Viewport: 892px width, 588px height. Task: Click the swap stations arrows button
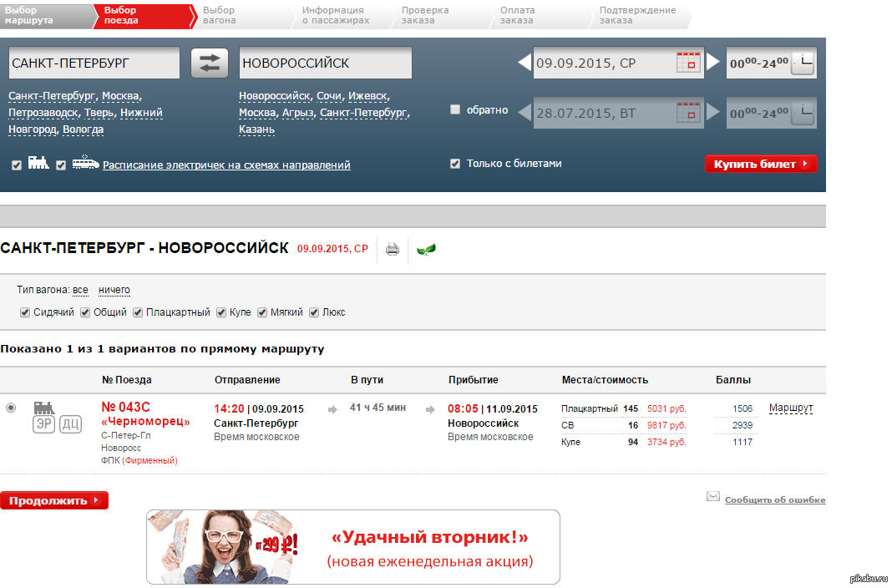click(210, 63)
